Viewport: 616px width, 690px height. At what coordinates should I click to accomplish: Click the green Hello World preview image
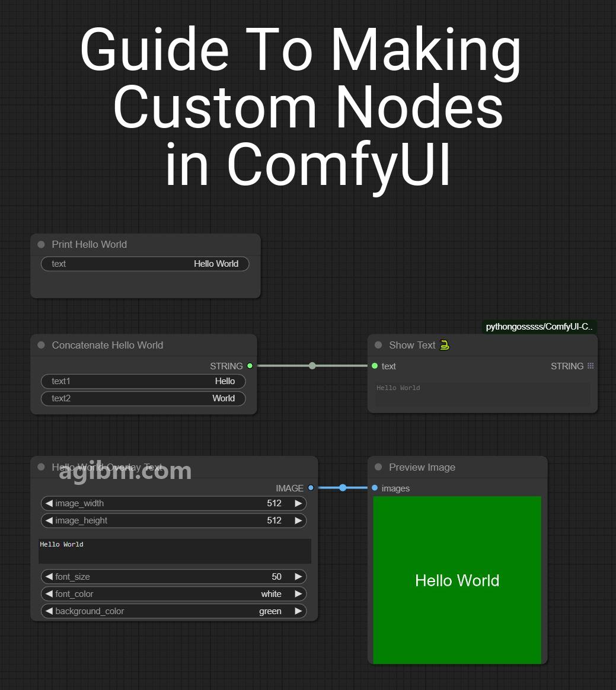pyautogui.click(x=457, y=580)
